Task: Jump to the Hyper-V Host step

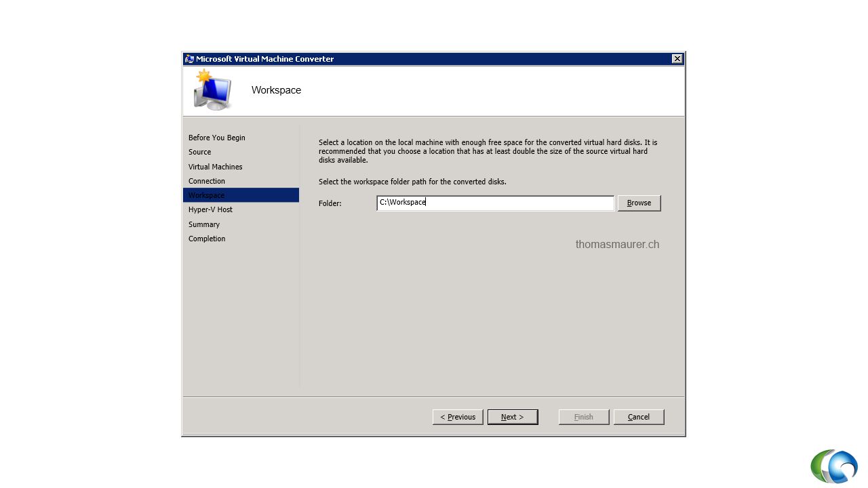Action: (210, 209)
